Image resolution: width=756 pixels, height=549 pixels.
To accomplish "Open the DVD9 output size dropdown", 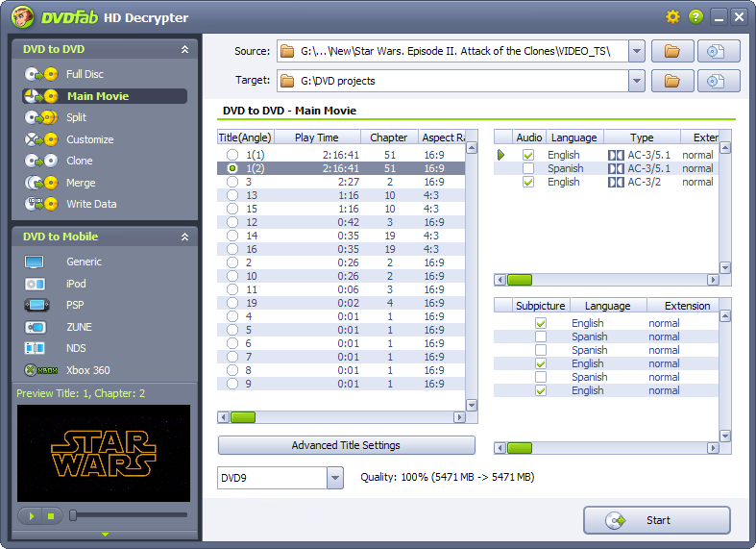I will [334, 478].
